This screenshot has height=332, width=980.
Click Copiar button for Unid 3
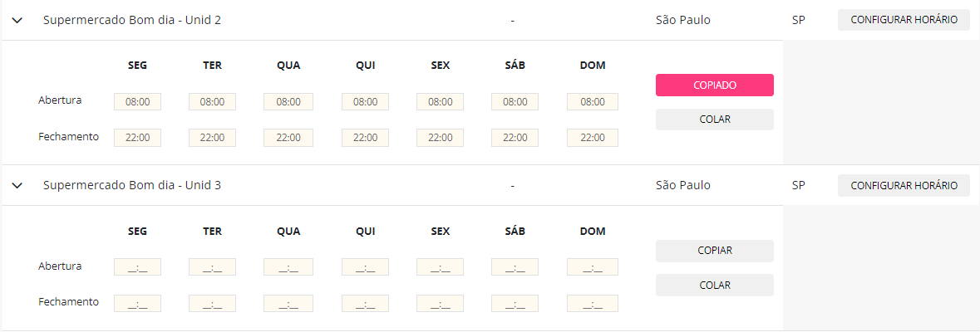714,251
